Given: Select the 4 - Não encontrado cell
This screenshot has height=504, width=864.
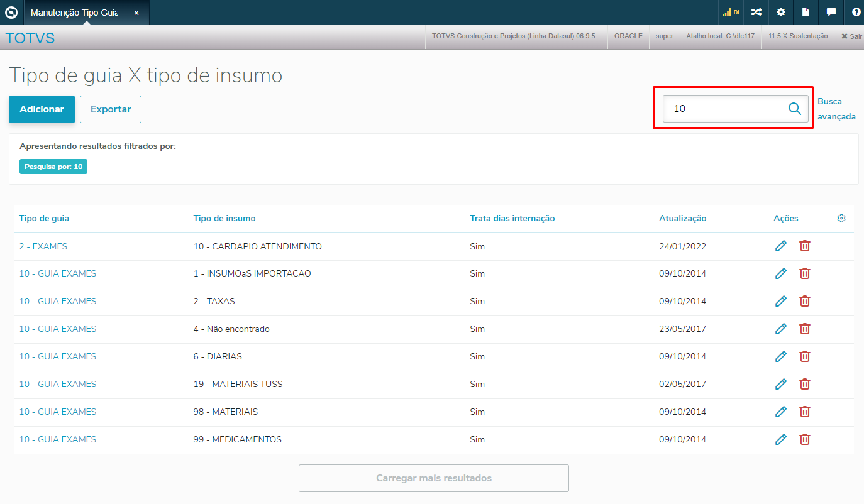Looking at the screenshot, I should [x=231, y=329].
